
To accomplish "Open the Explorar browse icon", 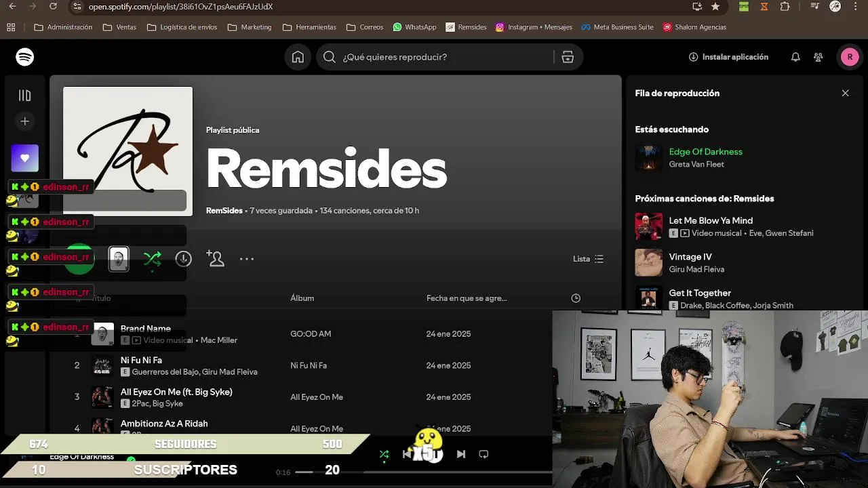I will 568,57.
